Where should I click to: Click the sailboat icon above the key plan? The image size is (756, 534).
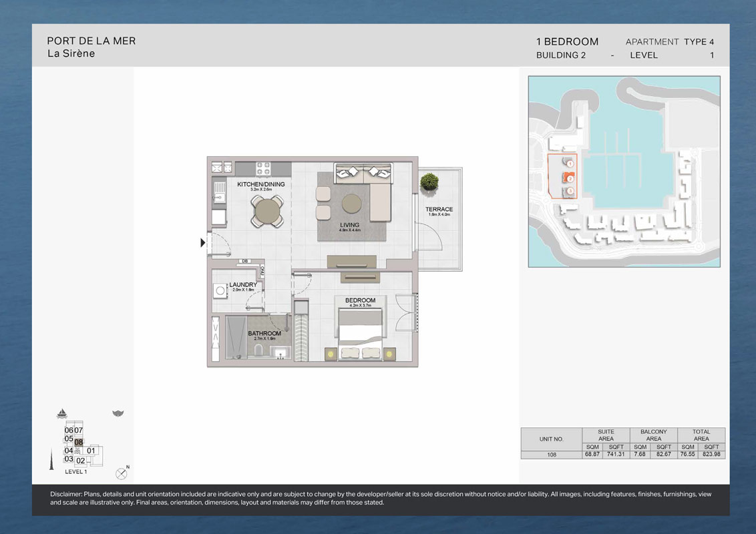click(x=63, y=413)
